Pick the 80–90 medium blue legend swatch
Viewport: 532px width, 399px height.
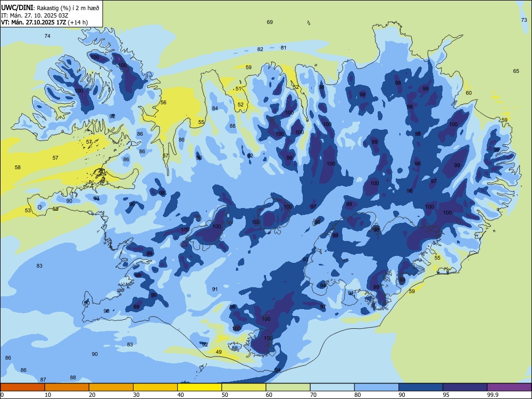377,387
